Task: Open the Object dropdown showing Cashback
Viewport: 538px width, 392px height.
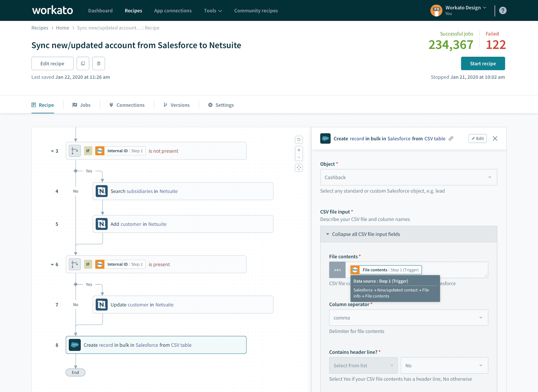Action: click(x=409, y=177)
